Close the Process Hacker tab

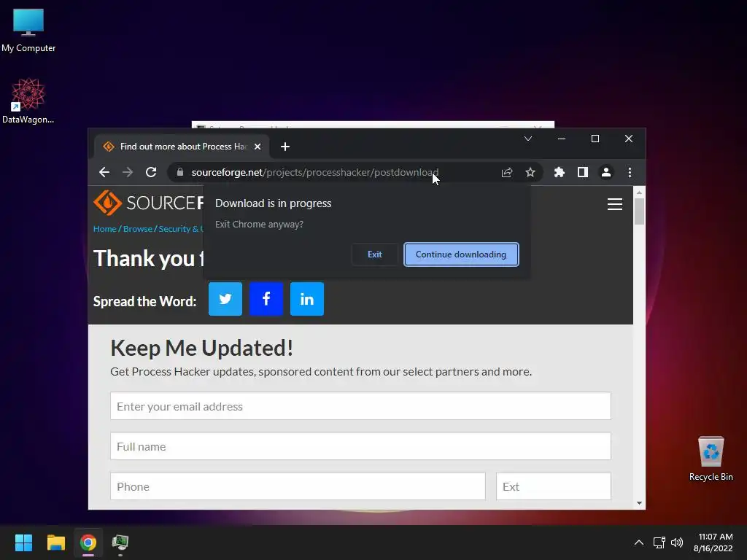coord(258,147)
